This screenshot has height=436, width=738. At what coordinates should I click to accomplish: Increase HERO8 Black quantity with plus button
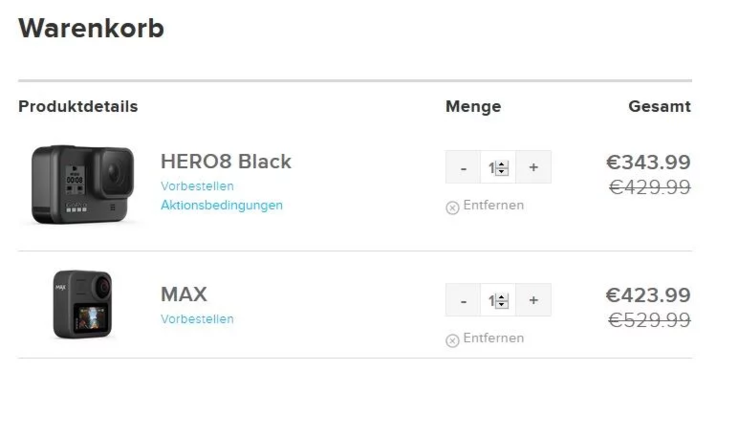coord(533,168)
